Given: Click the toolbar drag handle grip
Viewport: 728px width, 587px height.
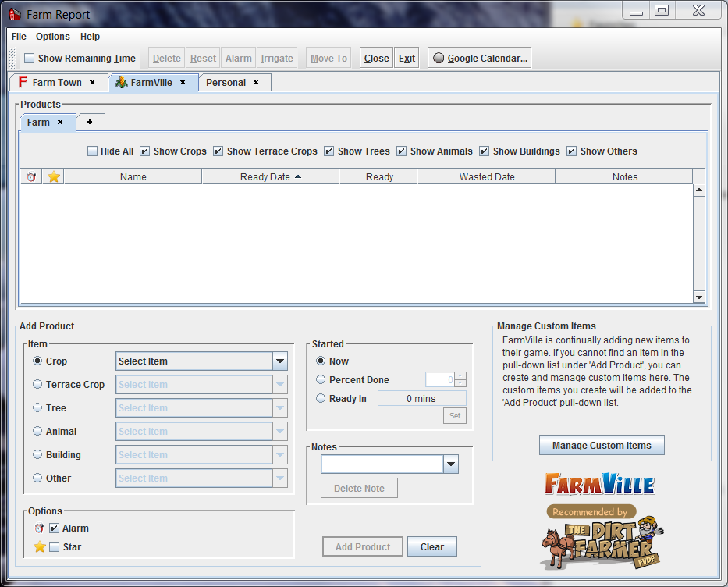Looking at the screenshot, I should [14, 58].
